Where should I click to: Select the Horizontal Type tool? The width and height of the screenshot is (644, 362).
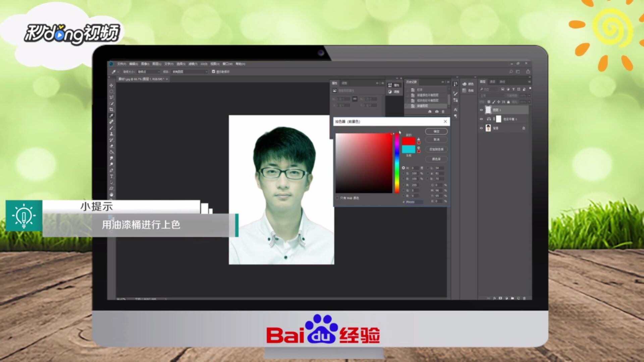coord(111,176)
